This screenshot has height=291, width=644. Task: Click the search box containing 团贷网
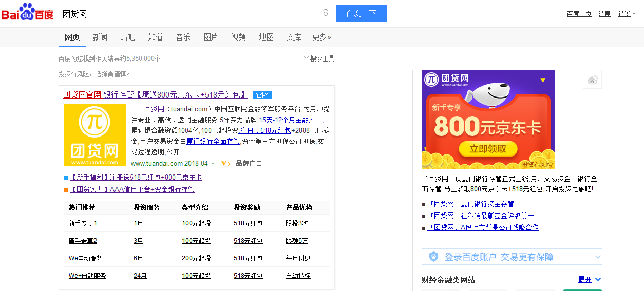click(197, 13)
